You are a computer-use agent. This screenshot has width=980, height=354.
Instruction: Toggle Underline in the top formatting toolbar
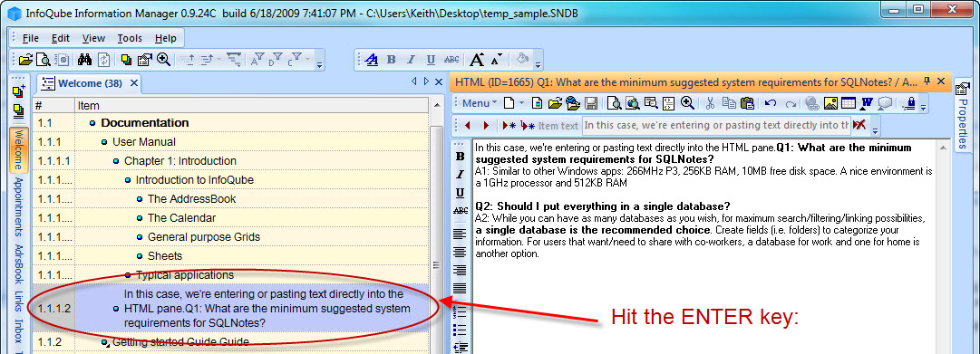(x=431, y=60)
